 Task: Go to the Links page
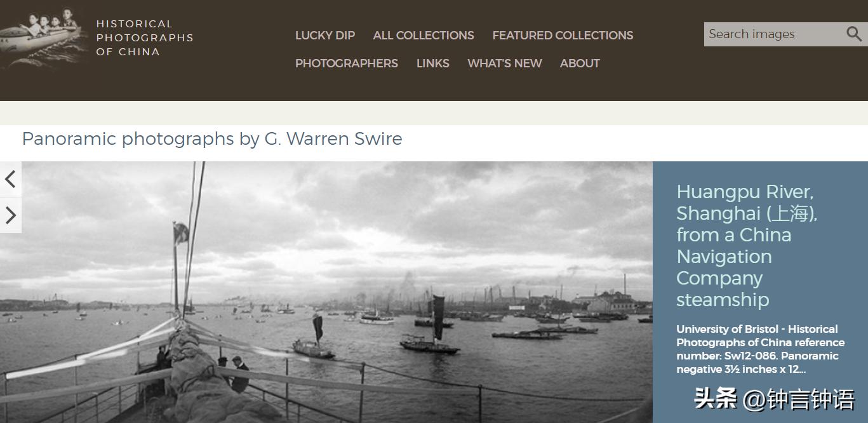pos(433,64)
